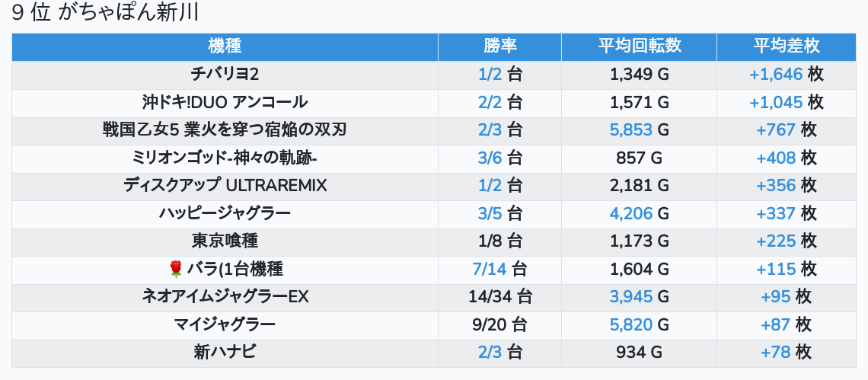Screen dimensions: 868x380
Task: Select ディスクアップ ULTRAREMIX machine name
Action: click(225, 186)
